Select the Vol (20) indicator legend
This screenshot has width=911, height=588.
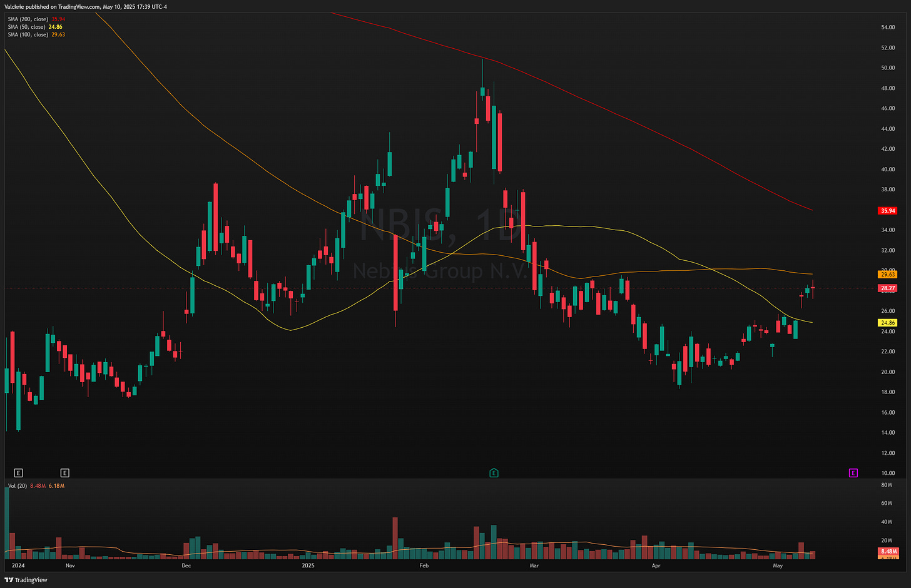click(x=36, y=486)
